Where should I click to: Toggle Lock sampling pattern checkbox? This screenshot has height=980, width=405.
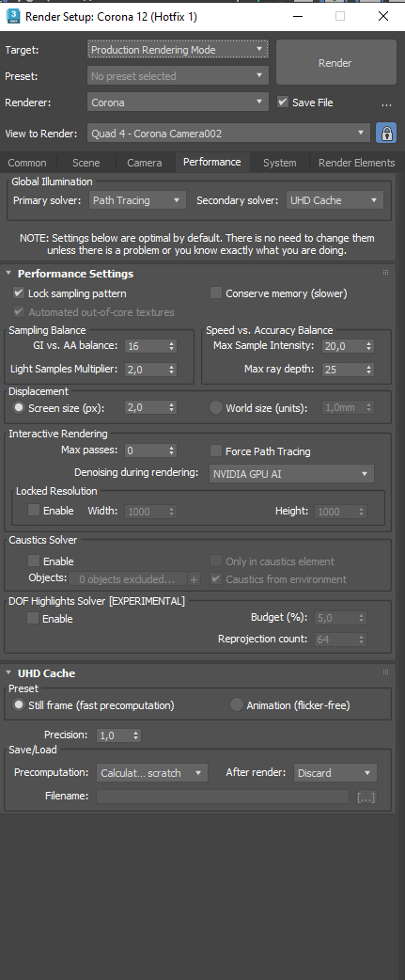tap(19, 292)
